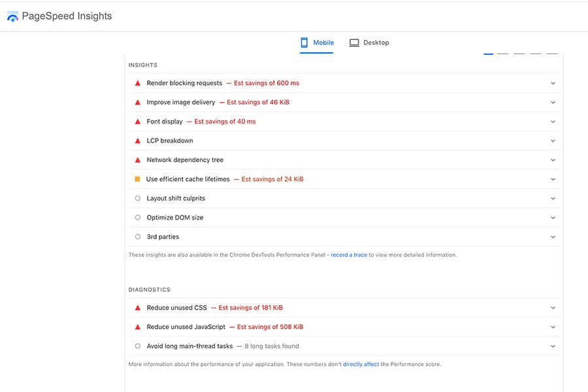Open the record a trace link
The height and width of the screenshot is (392, 588).
[349, 255]
